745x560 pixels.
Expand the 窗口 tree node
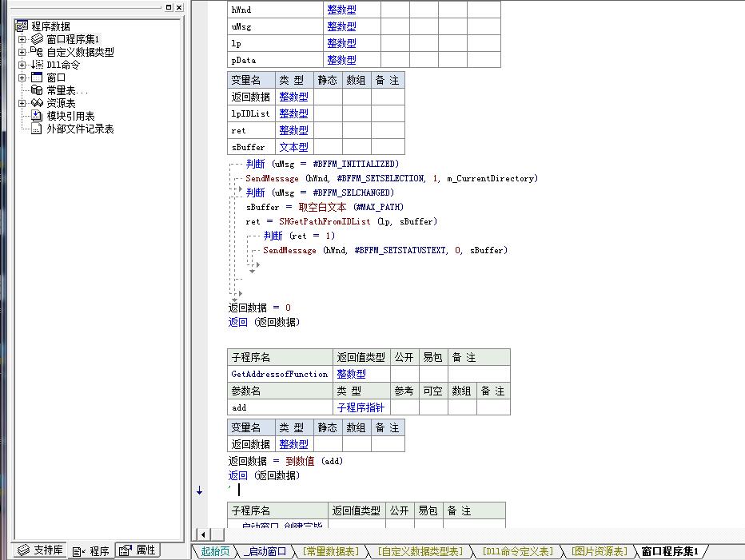click(x=22, y=78)
